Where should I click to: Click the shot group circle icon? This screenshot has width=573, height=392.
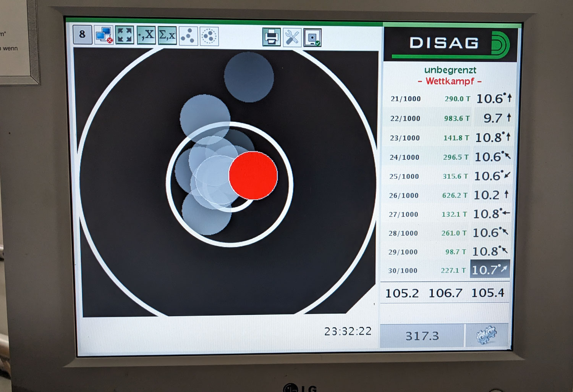(209, 37)
